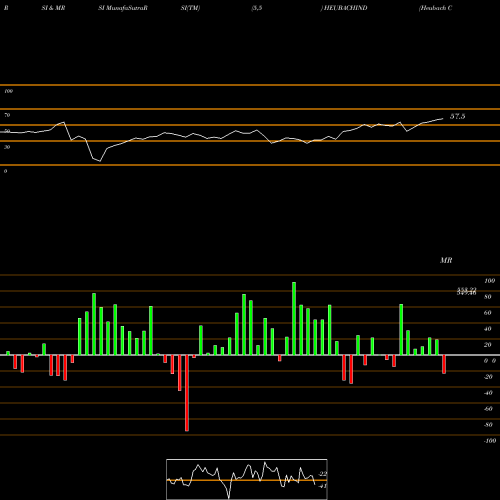Click the RSI axis '100' label on left

[x=8, y=91]
